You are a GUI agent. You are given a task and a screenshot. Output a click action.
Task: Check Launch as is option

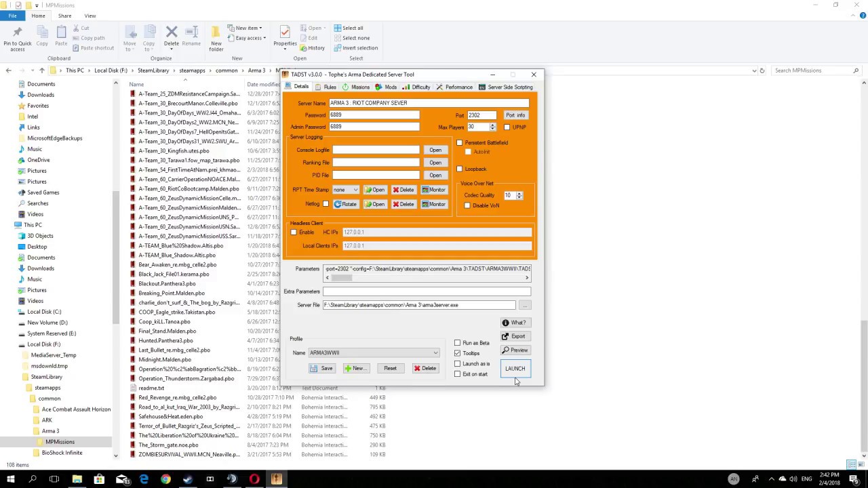click(x=458, y=364)
